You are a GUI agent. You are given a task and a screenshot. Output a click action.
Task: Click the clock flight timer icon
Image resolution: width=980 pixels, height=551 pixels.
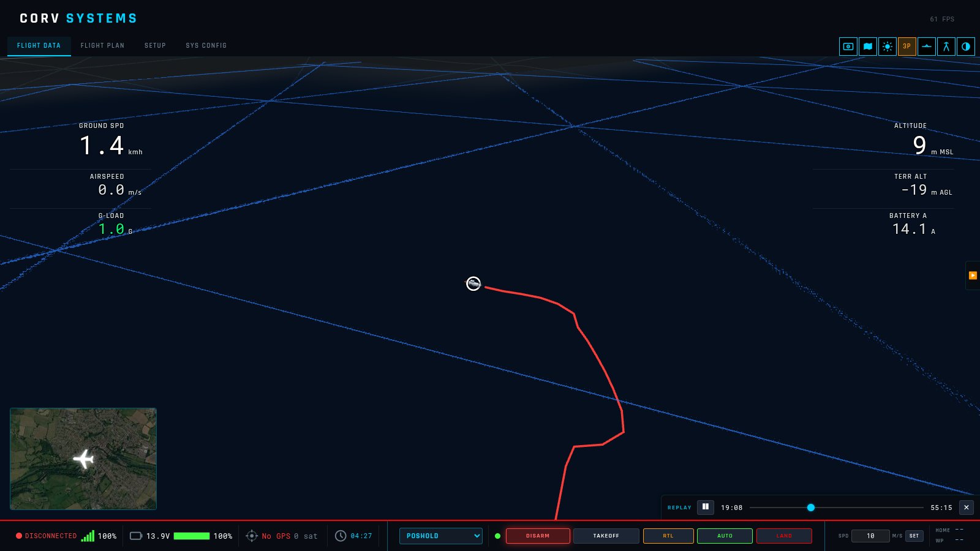pyautogui.click(x=341, y=536)
